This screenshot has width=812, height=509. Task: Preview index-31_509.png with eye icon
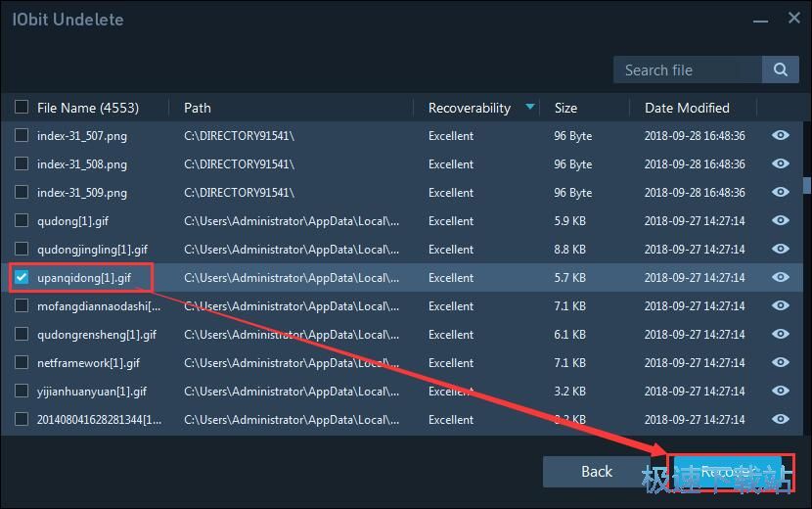[781, 193]
